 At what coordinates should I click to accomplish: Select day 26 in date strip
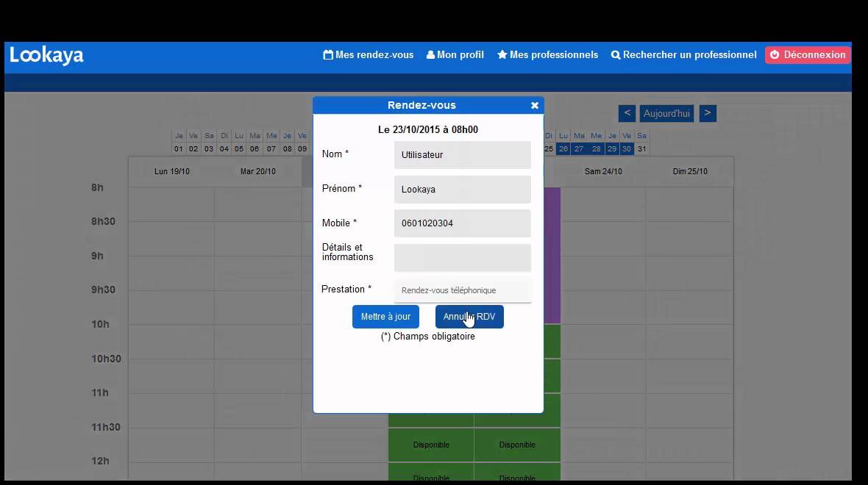point(563,148)
